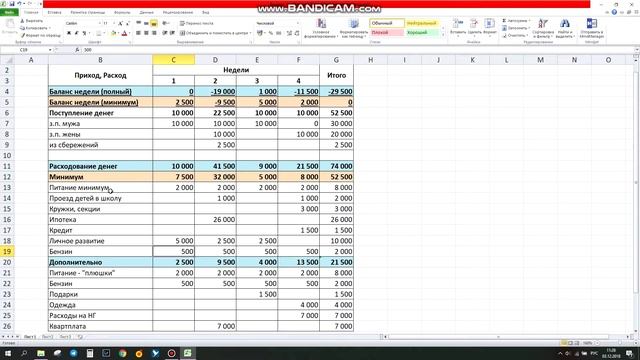Switch to the Data (Данные) ribbon tab

coord(147,13)
